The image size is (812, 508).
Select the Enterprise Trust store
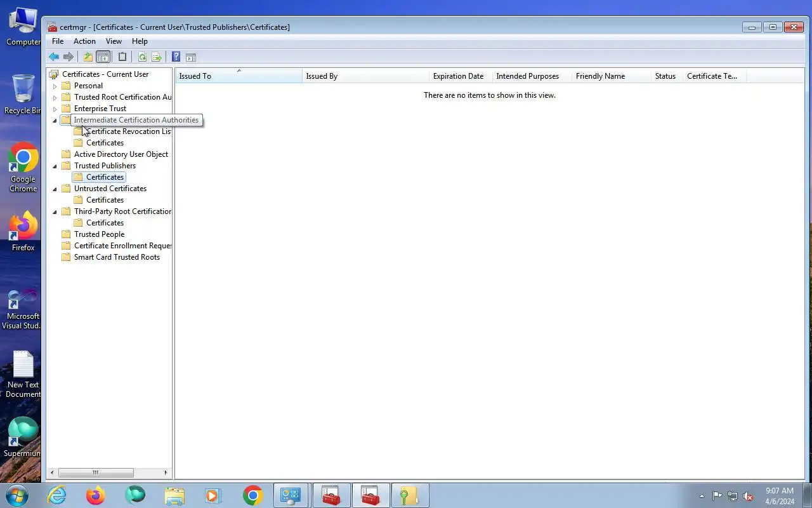tap(100, 109)
